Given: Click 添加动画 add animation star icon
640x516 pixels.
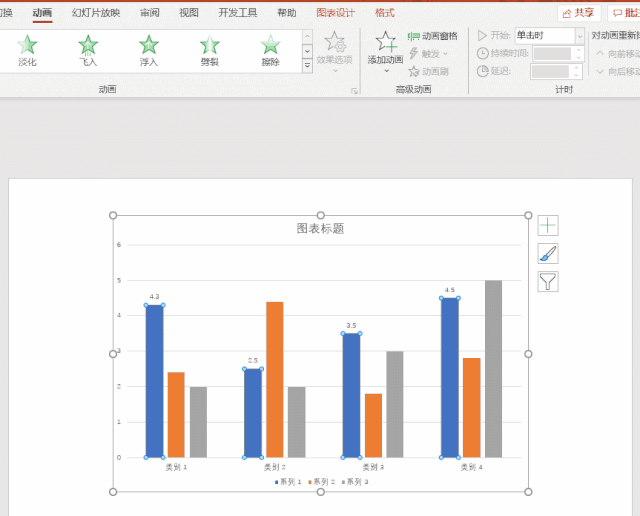Looking at the screenshot, I should pos(385,42).
